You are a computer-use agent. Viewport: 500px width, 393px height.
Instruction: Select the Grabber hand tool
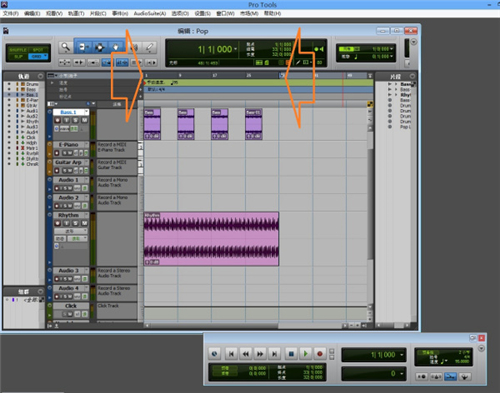(x=116, y=47)
